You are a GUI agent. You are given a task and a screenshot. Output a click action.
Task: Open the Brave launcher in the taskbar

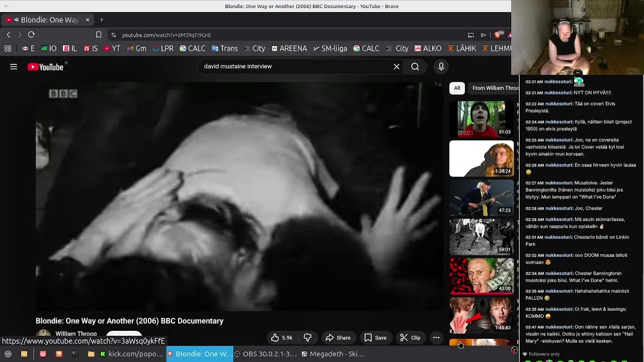click(x=59, y=354)
